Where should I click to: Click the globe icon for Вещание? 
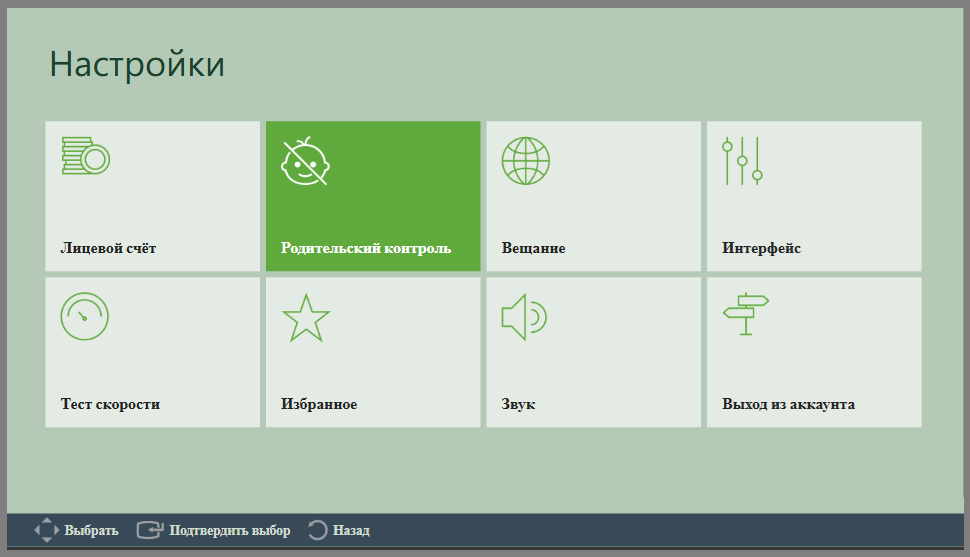tap(525, 161)
